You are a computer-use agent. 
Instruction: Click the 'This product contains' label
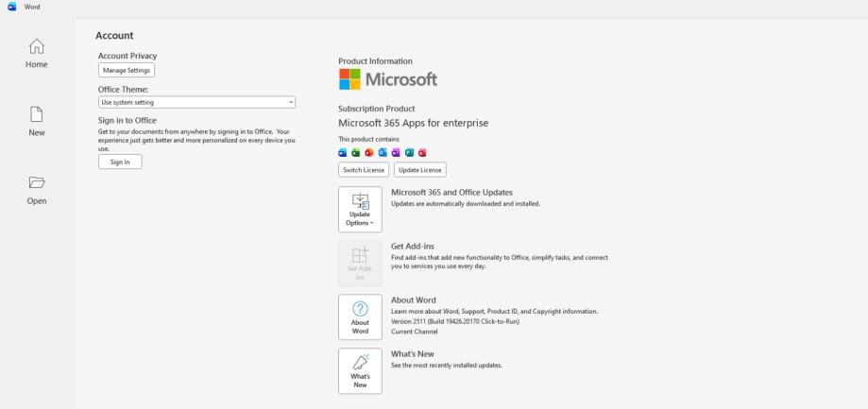point(368,139)
